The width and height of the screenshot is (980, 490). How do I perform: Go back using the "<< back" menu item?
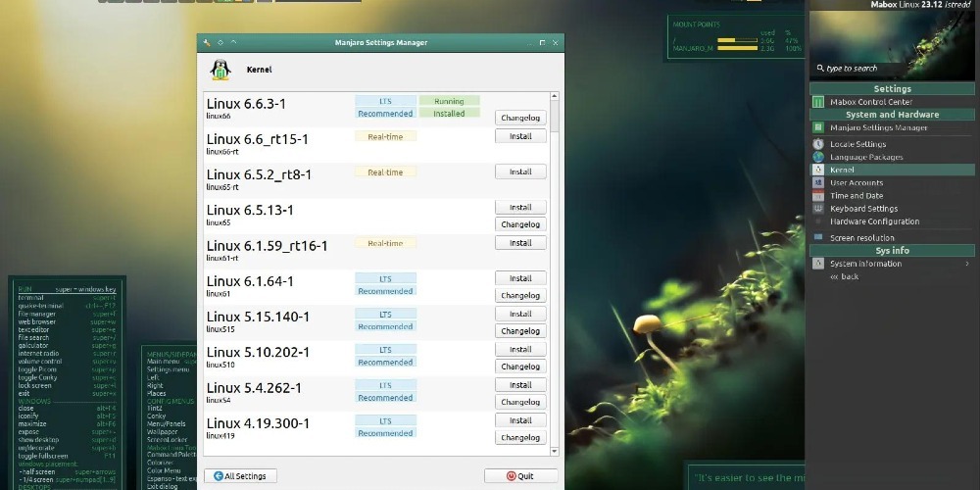point(844,276)
